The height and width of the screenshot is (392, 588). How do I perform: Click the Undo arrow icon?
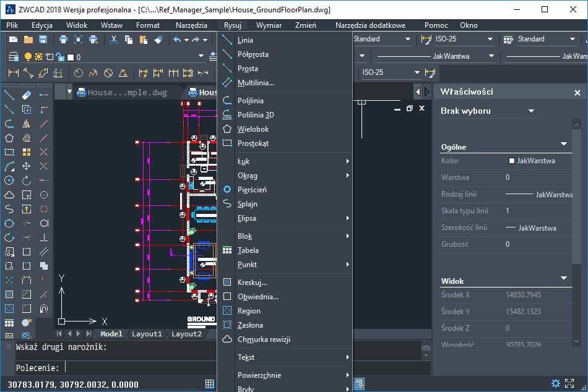[x=178, y=40]
